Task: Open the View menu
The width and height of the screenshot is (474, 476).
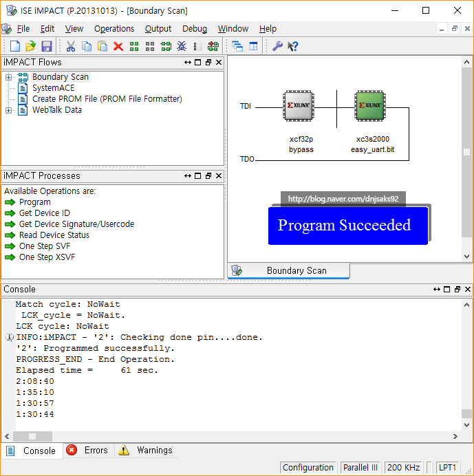Action: (74, 29)
